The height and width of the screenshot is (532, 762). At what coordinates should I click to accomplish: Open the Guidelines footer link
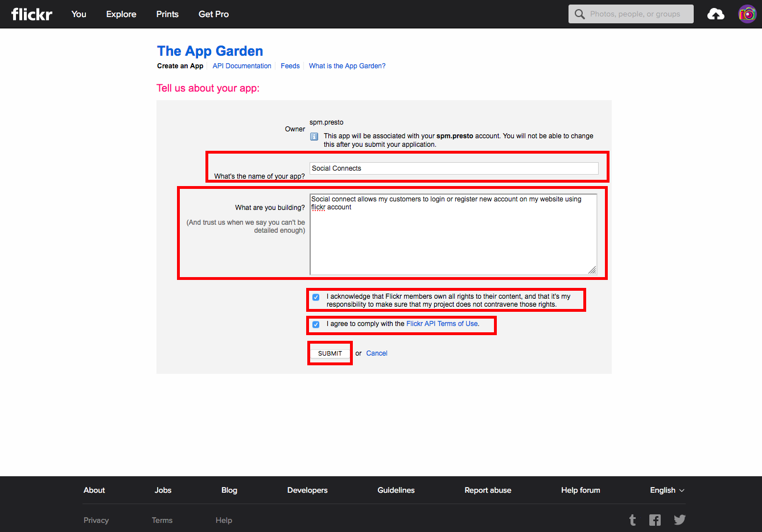(396, 490)
